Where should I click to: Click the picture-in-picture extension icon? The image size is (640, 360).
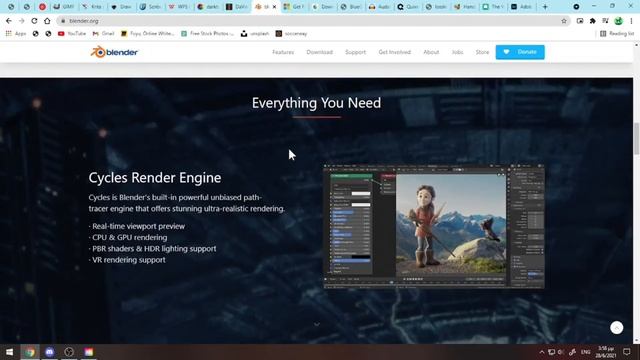coord(580,21)
